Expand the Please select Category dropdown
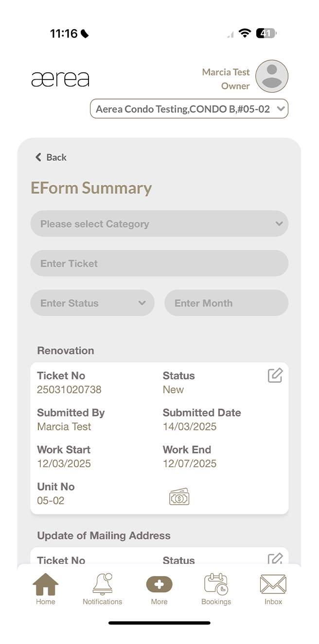This screenshot has width=319, height=644. coord(159,223)
